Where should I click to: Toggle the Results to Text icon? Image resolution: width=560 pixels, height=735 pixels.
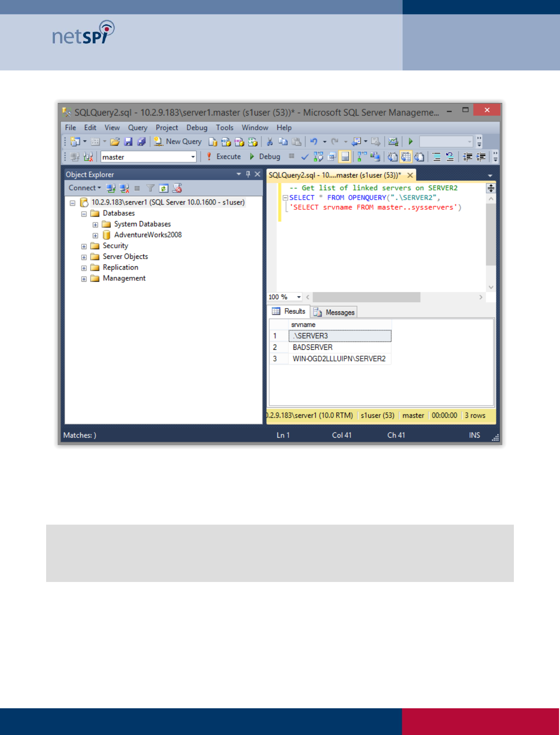pos(392,157)
